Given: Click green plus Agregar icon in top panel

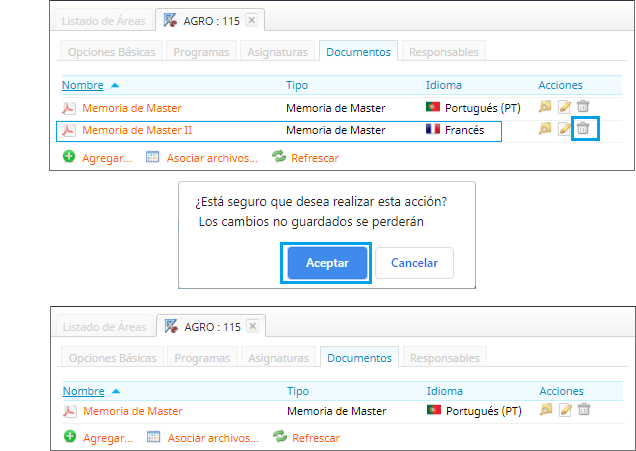Looking at the screenshot, I should [69, 156].
